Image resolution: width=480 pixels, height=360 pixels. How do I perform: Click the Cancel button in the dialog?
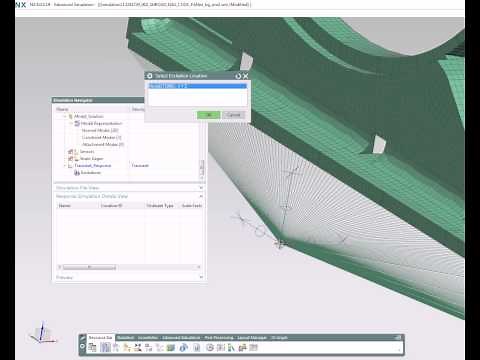click(x=233, y=115)
